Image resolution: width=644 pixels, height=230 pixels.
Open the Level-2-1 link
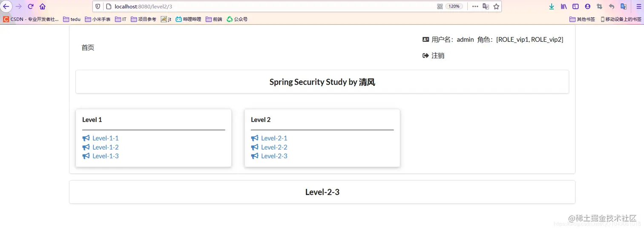[x=274, y=138]
